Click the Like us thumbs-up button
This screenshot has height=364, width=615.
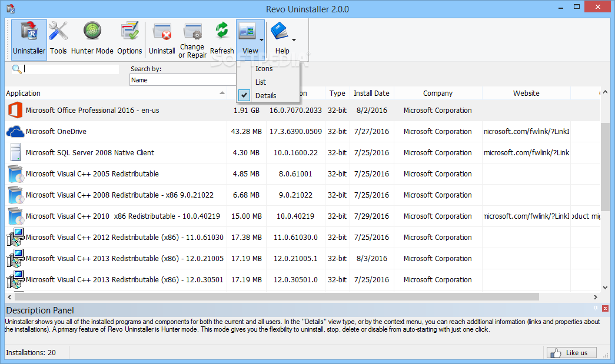tap(571, 353)
